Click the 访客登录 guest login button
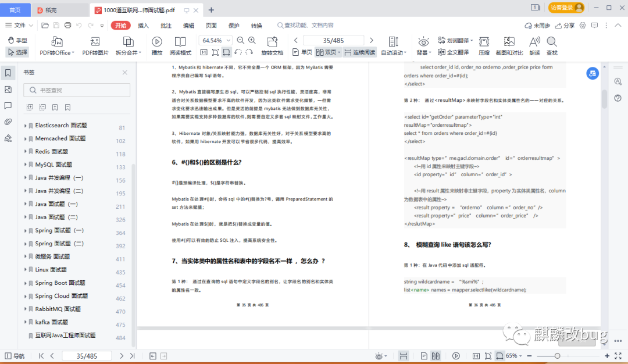This screenshot has height=364, width=628. pyautogui.click(x=566, y=8)
